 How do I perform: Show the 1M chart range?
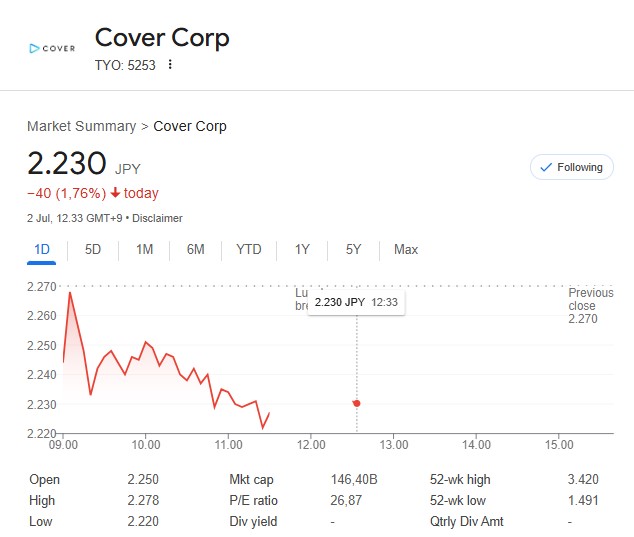[x=144, y=249]
